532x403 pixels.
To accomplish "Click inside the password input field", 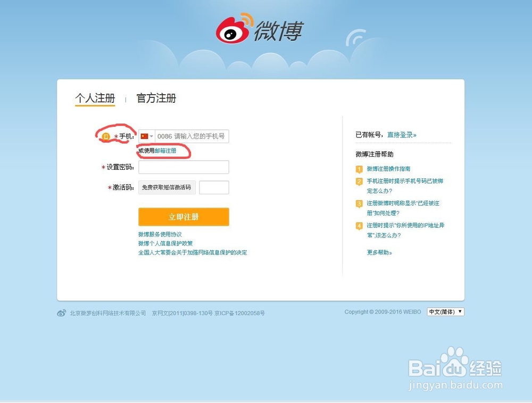I will 184,167.
